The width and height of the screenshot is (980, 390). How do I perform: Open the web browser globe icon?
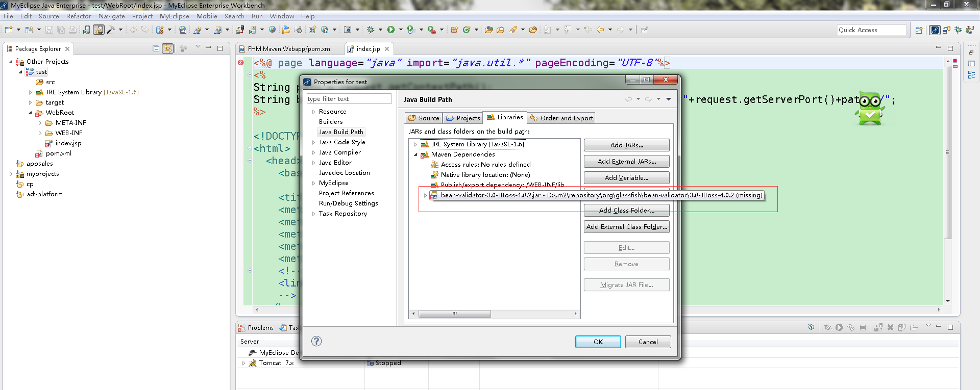point(272,30)
